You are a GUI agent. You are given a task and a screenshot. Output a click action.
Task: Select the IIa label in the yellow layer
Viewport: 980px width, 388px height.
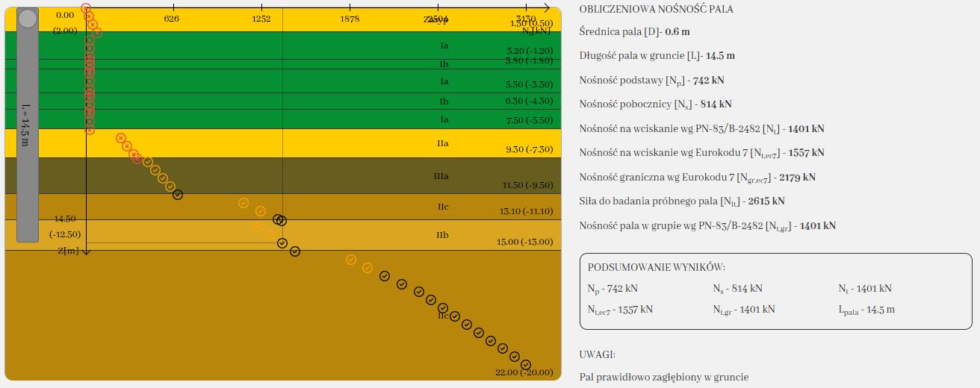(442, 143)
